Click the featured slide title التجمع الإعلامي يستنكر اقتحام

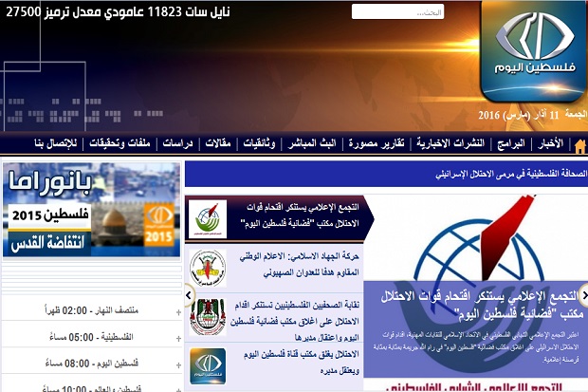coord(482,305)
